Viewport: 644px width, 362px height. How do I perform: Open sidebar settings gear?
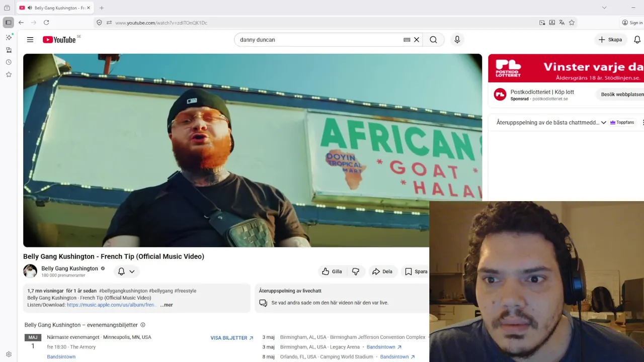pyautogui.click(x=9, y=354)
